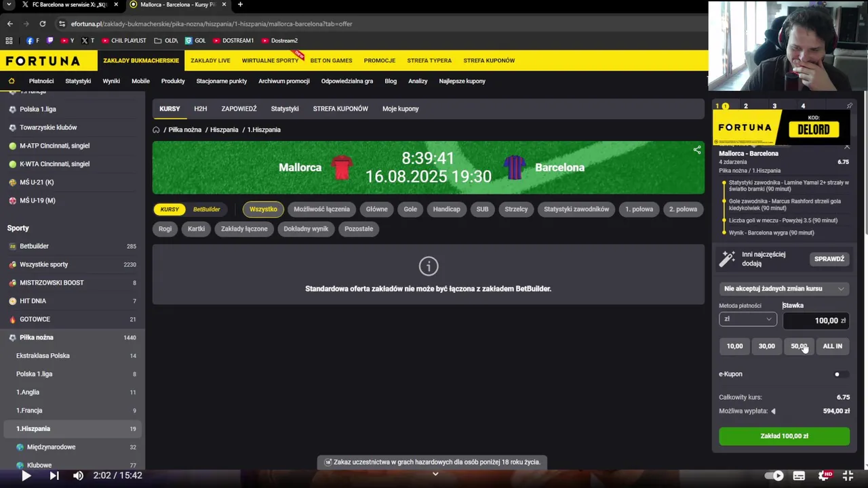Open PROMOCJE in the top menu
Screen dimensions: 868x488
point(379,60)
